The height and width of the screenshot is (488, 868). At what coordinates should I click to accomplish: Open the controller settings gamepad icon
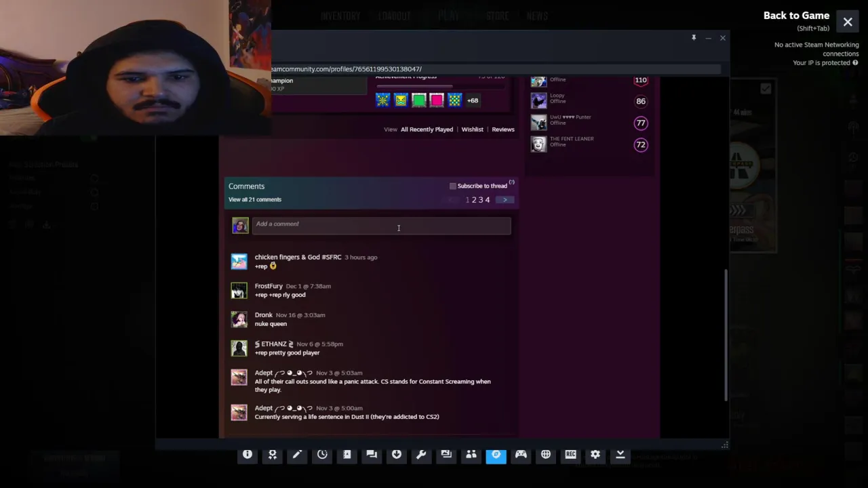pyautogui.click(x=521, y=455)
